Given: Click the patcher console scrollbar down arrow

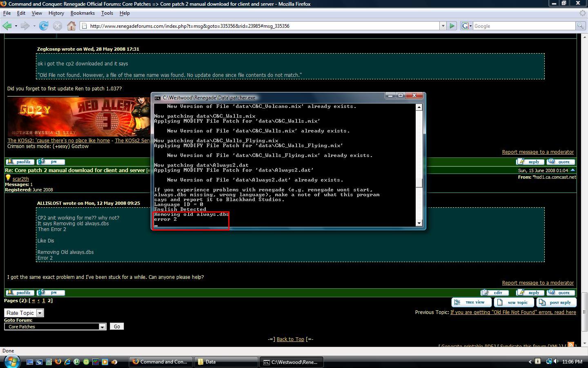Looking at the screenshot, I should [x=419, y=223].
